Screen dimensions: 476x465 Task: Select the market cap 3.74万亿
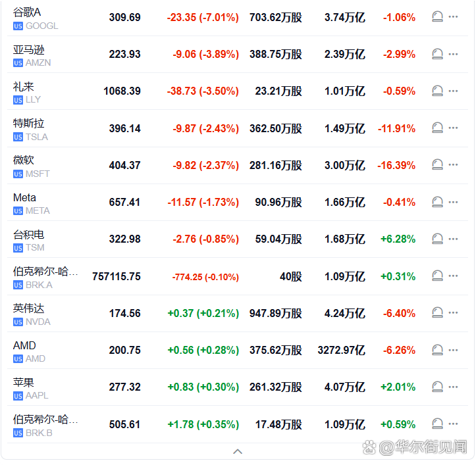(345, 17)
